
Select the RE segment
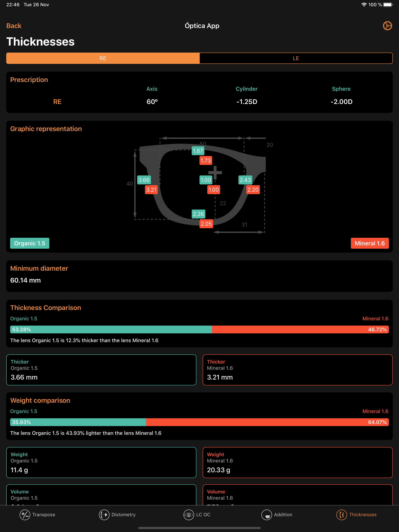(103, 58)
